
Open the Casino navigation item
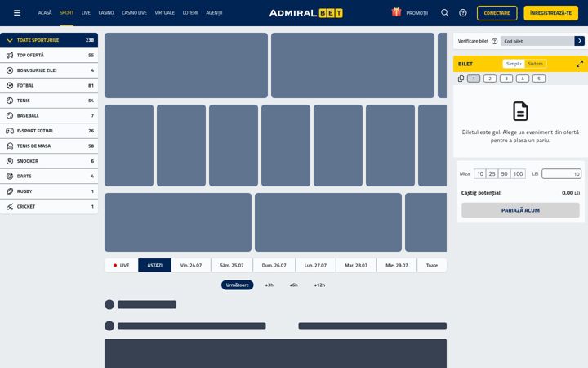[x=106, y=13]
